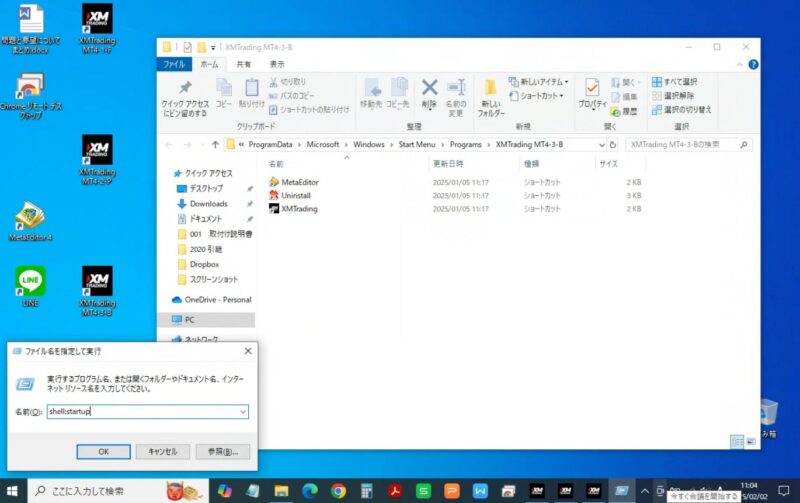Switch to the 表示 ribbon tab
800x503 pixels.
[x=277, y=64]
